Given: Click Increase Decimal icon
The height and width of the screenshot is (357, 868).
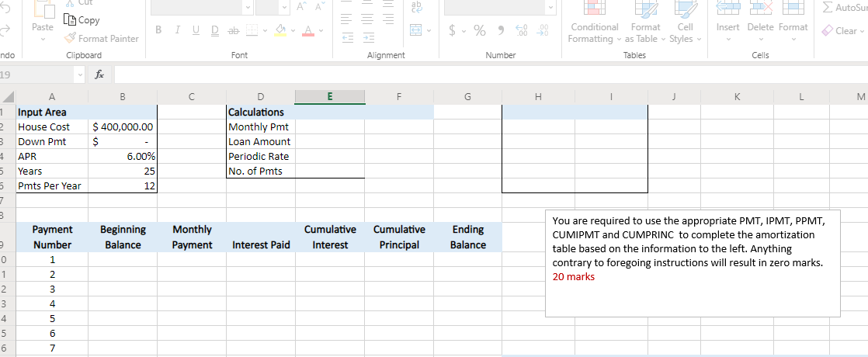Looking at the screenshot, I should point(523,30).
